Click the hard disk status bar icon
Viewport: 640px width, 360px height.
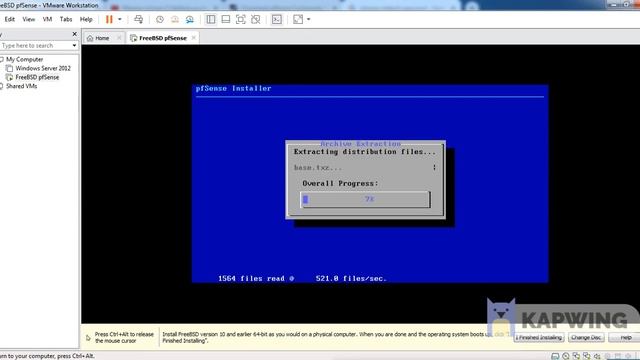coord(555,356)
